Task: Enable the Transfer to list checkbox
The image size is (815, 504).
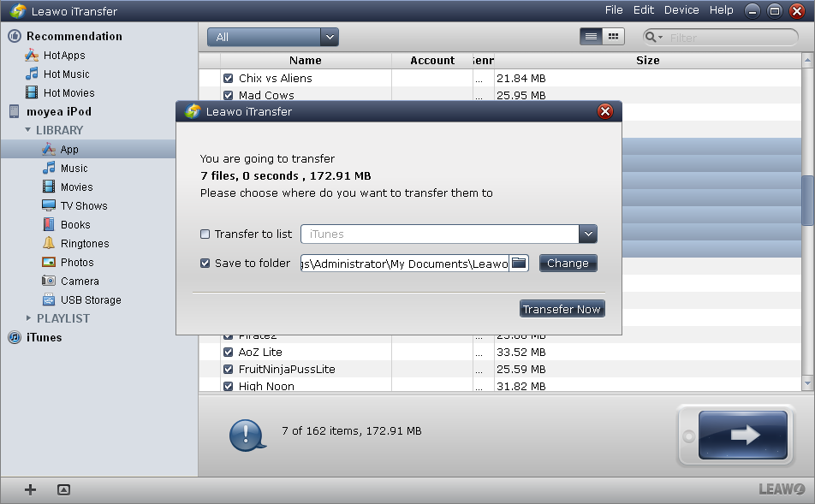Action: click(205, 234)
